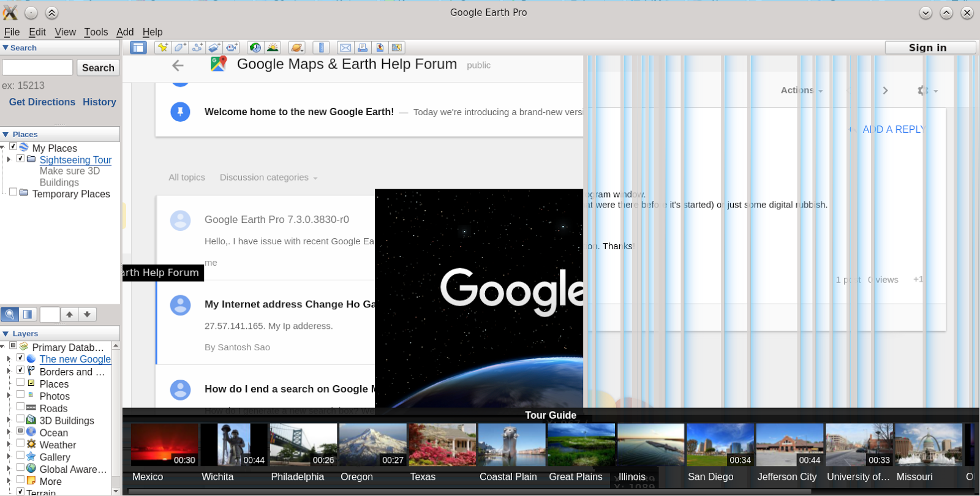The image size is (980, 496).
Task: Select the Philadelphia tour thumbnail
Action: (x=303, y=445)
